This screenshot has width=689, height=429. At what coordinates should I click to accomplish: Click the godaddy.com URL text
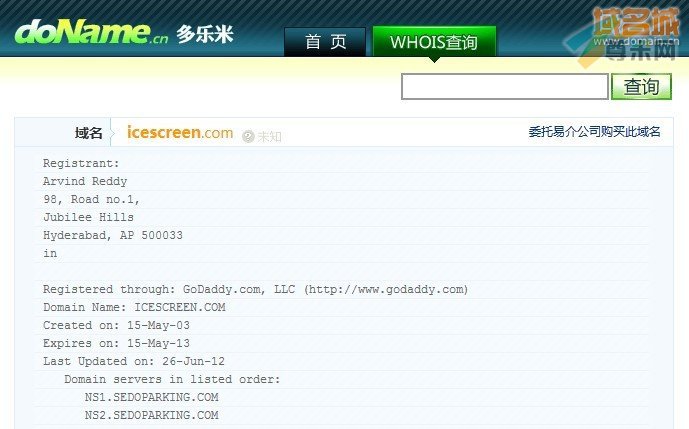click(386, 289)
